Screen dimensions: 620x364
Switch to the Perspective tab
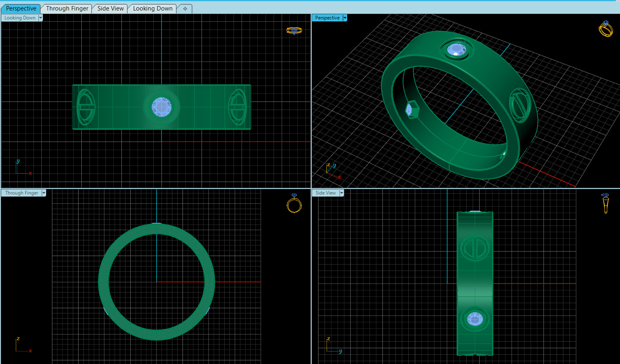[21, 8]
